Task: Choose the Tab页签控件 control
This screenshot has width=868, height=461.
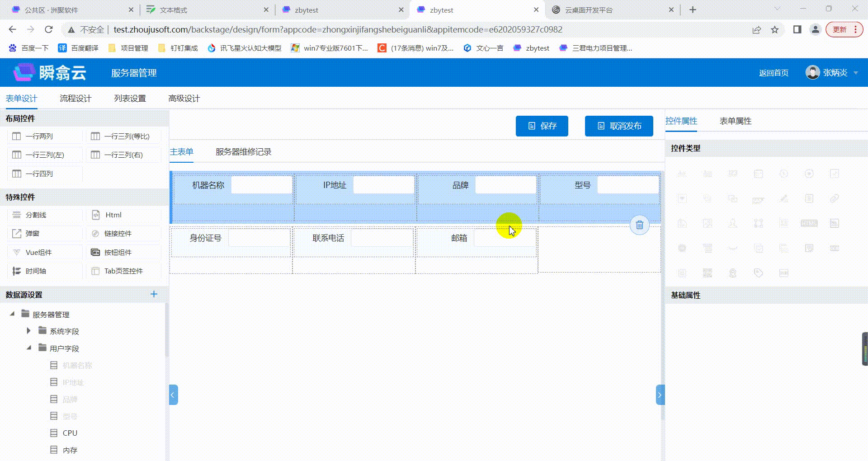Action: (123, 271)
